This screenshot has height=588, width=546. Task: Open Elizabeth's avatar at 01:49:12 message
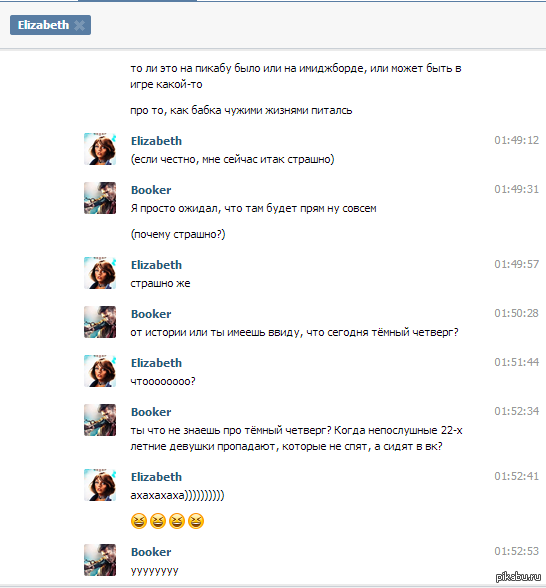point(100,149)
